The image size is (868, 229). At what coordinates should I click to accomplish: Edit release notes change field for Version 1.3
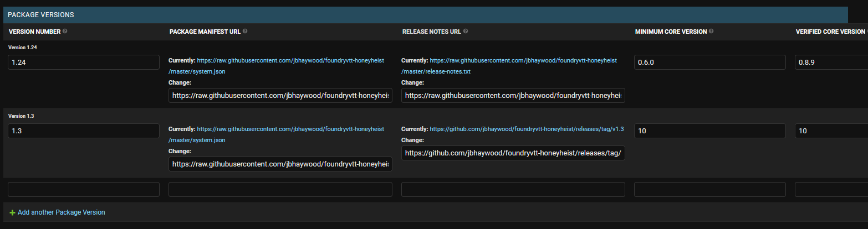[x=513, y=153]
